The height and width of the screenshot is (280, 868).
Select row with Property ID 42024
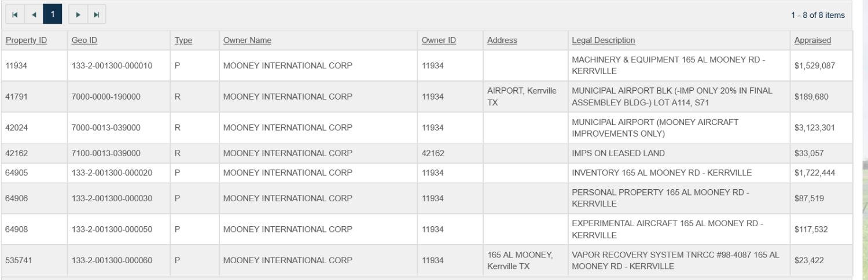(x=16, y=128)
